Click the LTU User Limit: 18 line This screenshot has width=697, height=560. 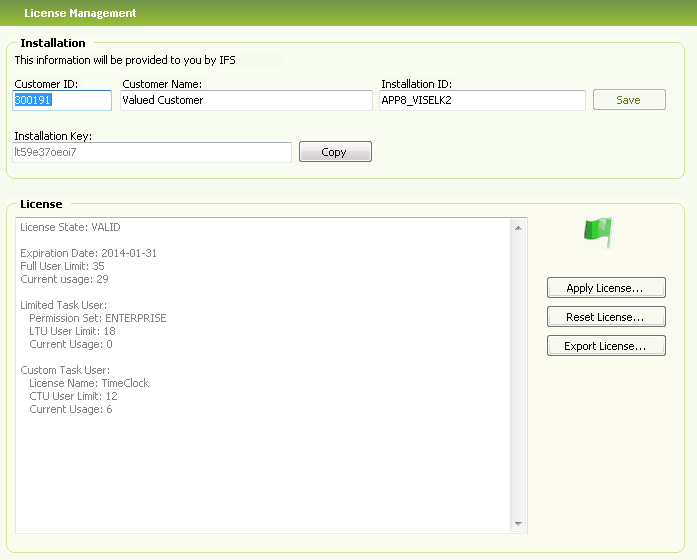[72, 331]
